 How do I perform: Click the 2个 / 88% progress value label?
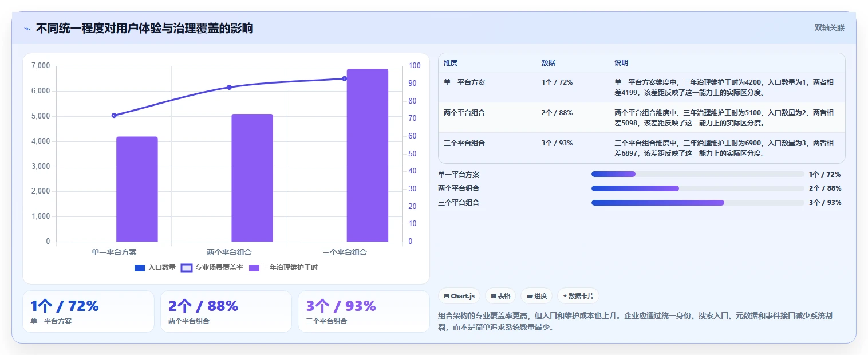tap(825, 188)
